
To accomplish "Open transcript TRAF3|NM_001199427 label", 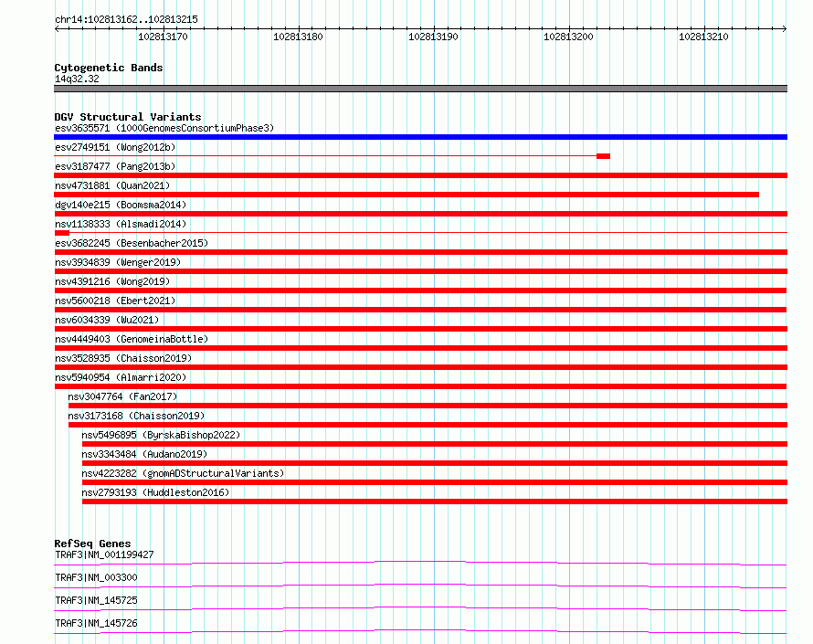I will coord(104,554).
